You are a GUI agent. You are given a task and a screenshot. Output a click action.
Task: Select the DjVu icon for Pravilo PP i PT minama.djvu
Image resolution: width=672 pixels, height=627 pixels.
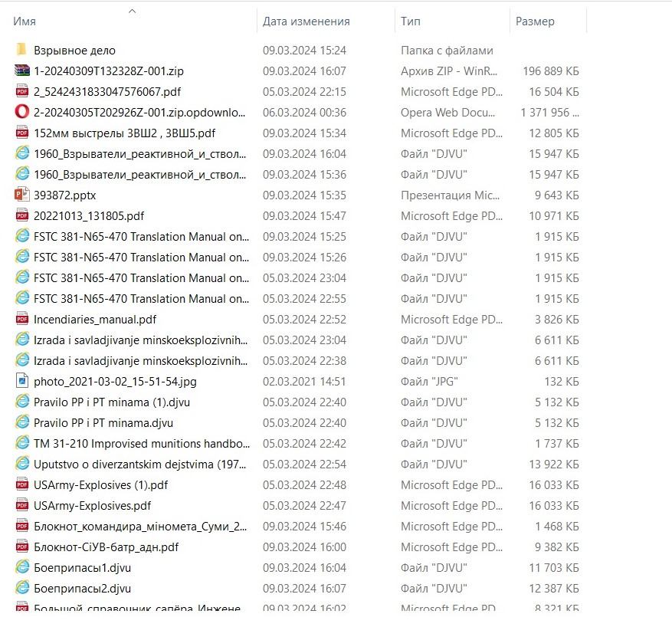[x=21, y=423]
